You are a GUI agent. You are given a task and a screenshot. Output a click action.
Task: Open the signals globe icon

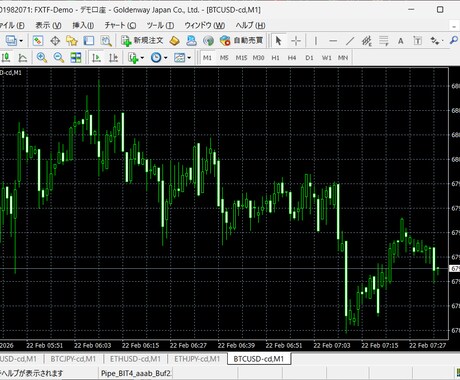click(x=209, y=41)
